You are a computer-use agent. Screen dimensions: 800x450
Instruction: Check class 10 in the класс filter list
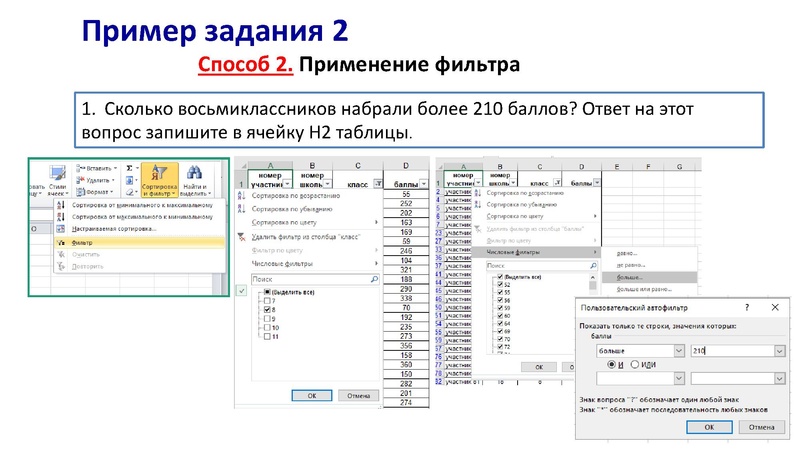click(267, 328)
